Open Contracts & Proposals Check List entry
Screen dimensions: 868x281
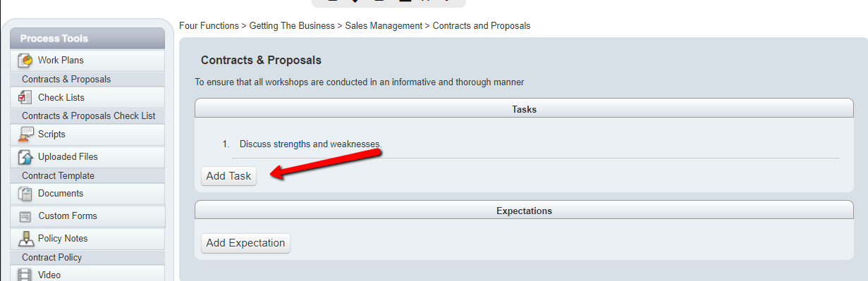point(89,115)
